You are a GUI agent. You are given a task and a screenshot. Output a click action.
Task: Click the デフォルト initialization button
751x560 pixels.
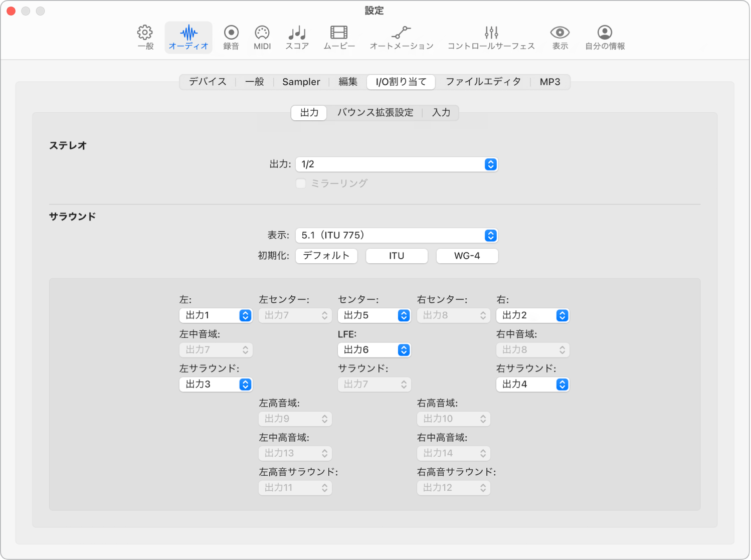click(326, 256)
